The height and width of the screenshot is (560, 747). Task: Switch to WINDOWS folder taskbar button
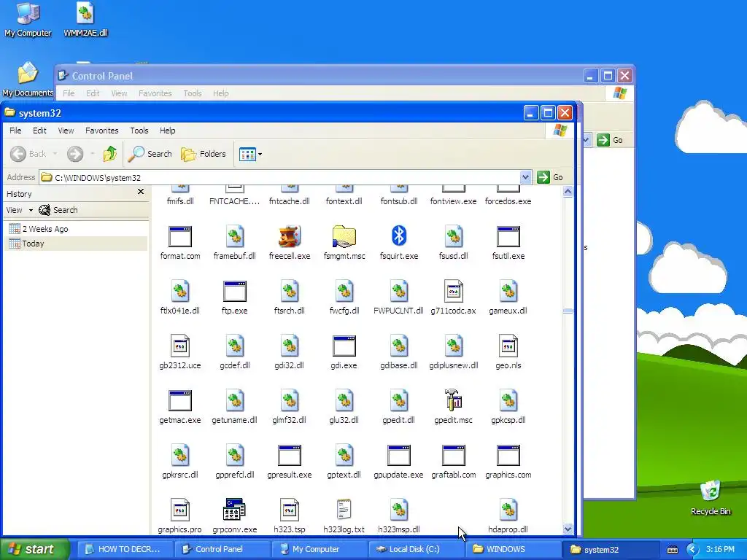click(513, 549)
